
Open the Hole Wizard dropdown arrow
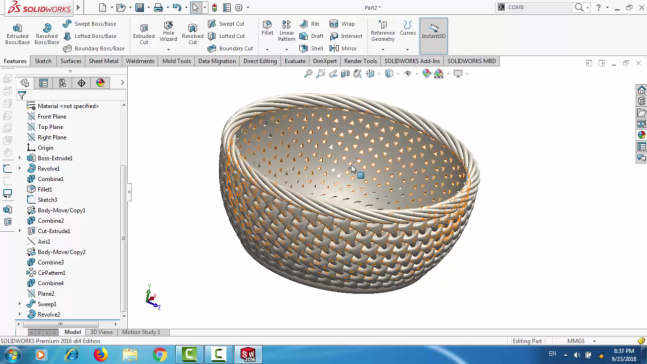click(168, 50)
